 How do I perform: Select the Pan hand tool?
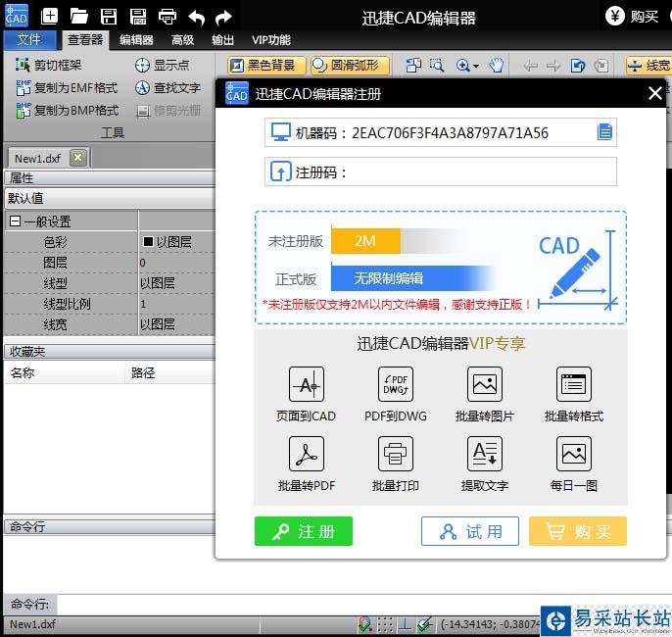tap(497, 66)
